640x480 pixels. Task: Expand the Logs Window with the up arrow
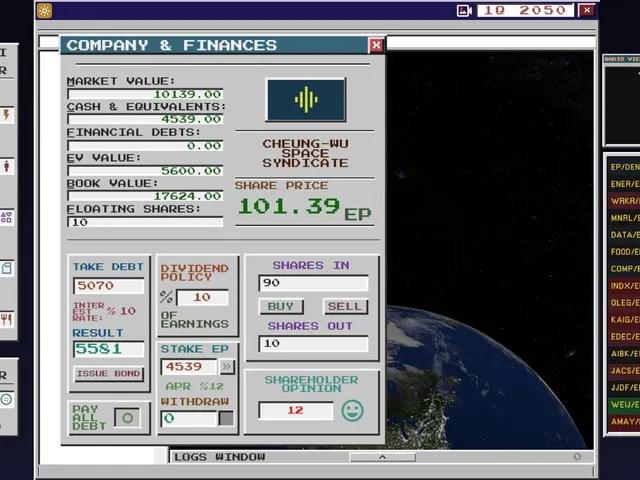(x=382, y=457)
